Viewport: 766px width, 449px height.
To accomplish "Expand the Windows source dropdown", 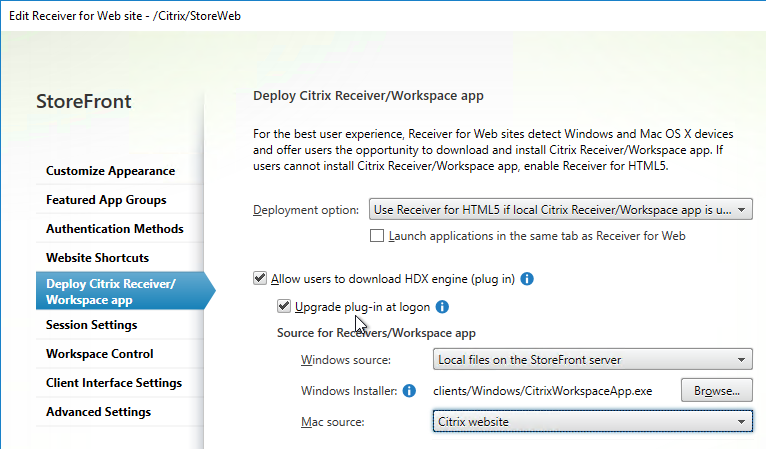I will (592, 360).
